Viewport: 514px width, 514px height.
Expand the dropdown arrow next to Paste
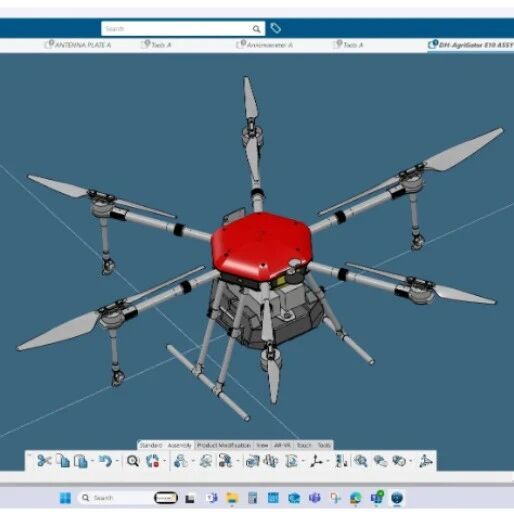92,462
